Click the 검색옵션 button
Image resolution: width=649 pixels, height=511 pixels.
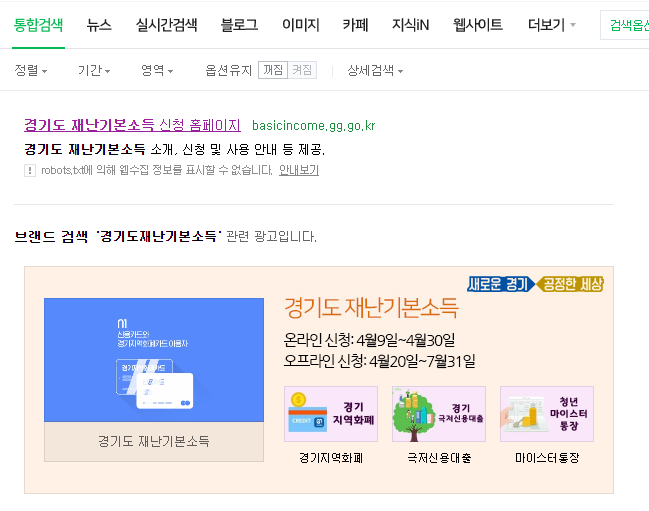(625, 25)
